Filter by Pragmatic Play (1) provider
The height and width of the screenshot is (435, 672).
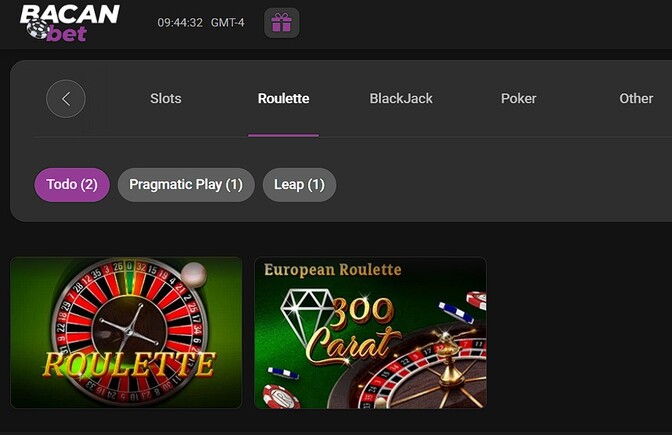(186, 185)
